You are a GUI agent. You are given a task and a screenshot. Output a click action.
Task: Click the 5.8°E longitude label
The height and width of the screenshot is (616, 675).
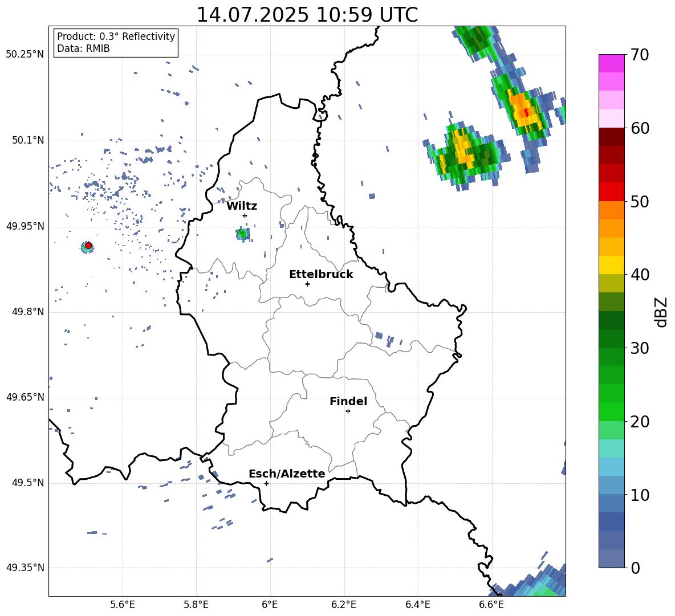pyautogui.click(x=196, y=605)
